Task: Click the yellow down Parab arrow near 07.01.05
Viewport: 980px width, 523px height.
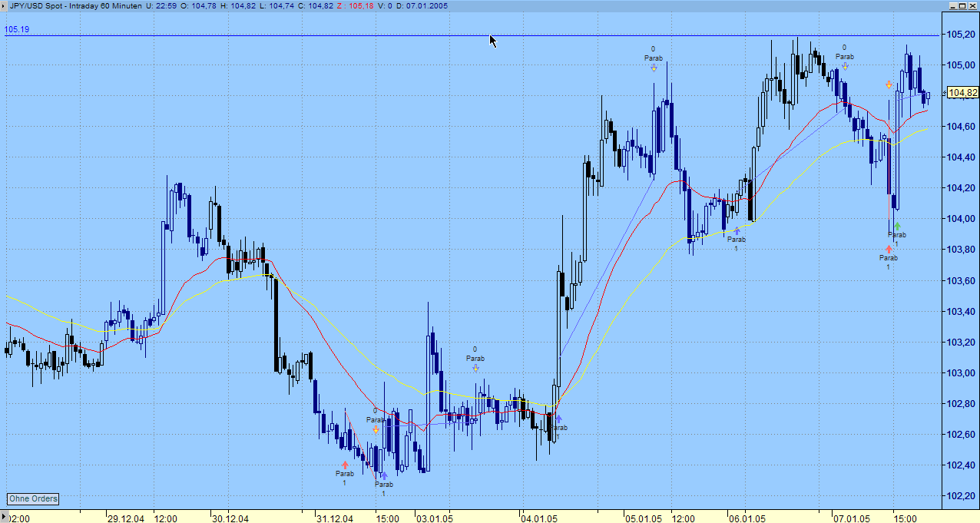Action: pyautogui.click(x=845, y=66)
